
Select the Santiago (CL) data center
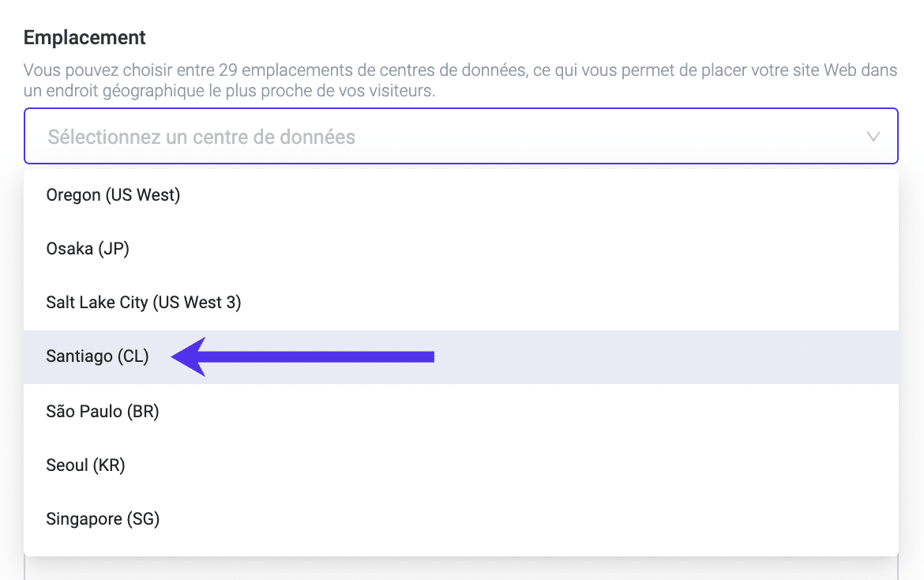point(97,357)
